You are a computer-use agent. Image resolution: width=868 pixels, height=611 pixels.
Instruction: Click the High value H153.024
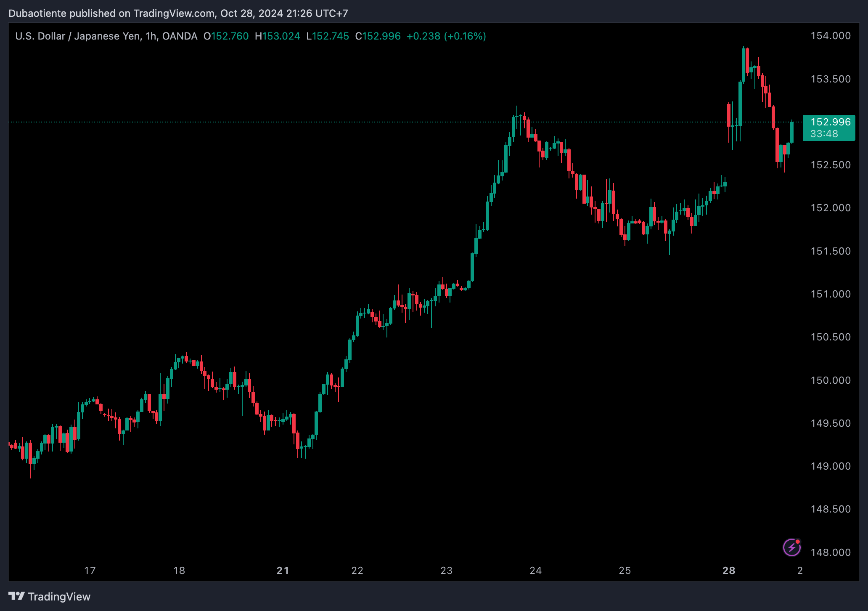click(278, 36)
